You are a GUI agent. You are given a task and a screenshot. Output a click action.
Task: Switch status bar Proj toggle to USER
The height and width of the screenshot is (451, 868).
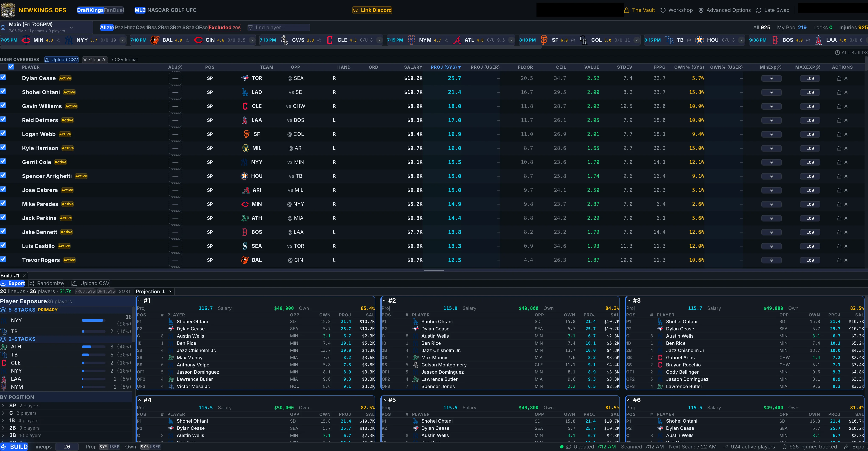[114, 447]
